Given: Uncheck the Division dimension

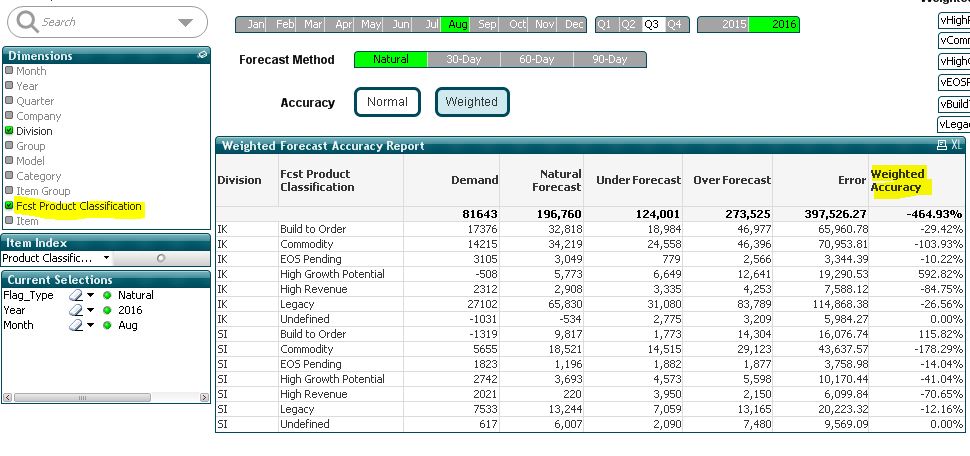Looking at the screenshot, I should pos(10,131).
